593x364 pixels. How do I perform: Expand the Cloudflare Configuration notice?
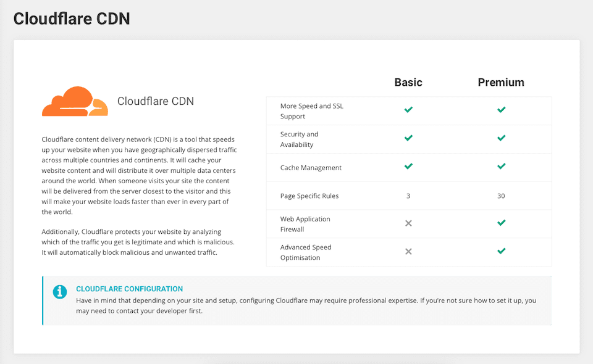(x=296, y=300)
